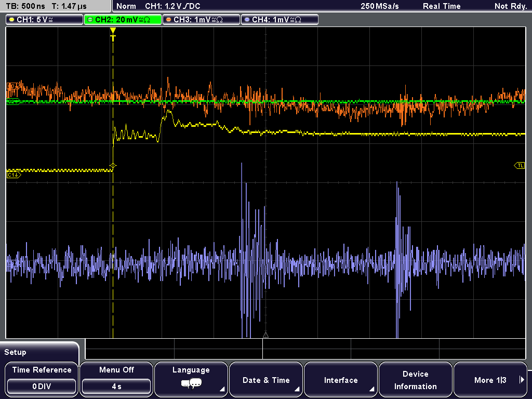This screenshot has height=399, width=532.
Task: Select the CH3: 1 mV channel tab
Action: click(x=201, y=20)
